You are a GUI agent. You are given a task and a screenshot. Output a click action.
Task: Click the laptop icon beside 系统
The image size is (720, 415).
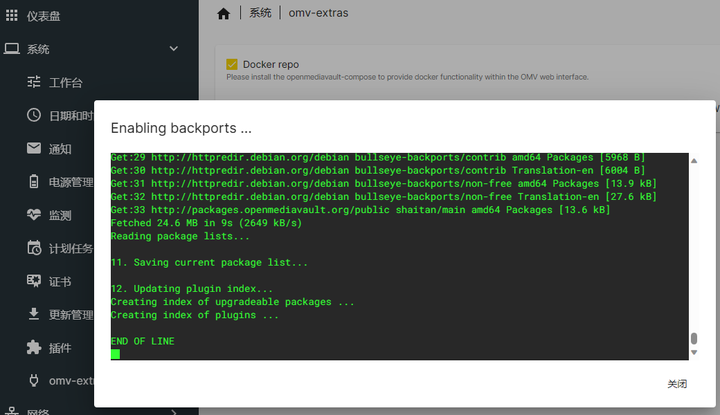point(11,49)
